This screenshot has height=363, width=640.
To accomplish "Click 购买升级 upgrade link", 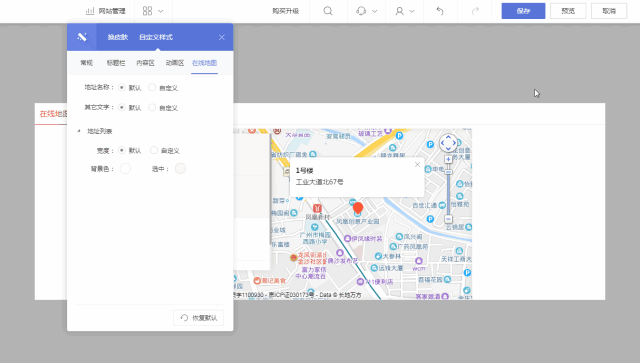I will click(x=286, y=11).
